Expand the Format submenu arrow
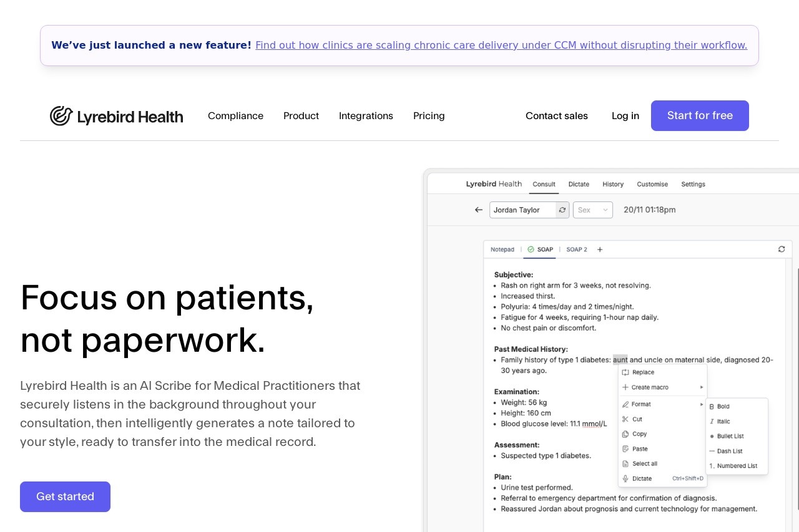The height and width of the screenshot is (532, 799). tap(702, 404)
